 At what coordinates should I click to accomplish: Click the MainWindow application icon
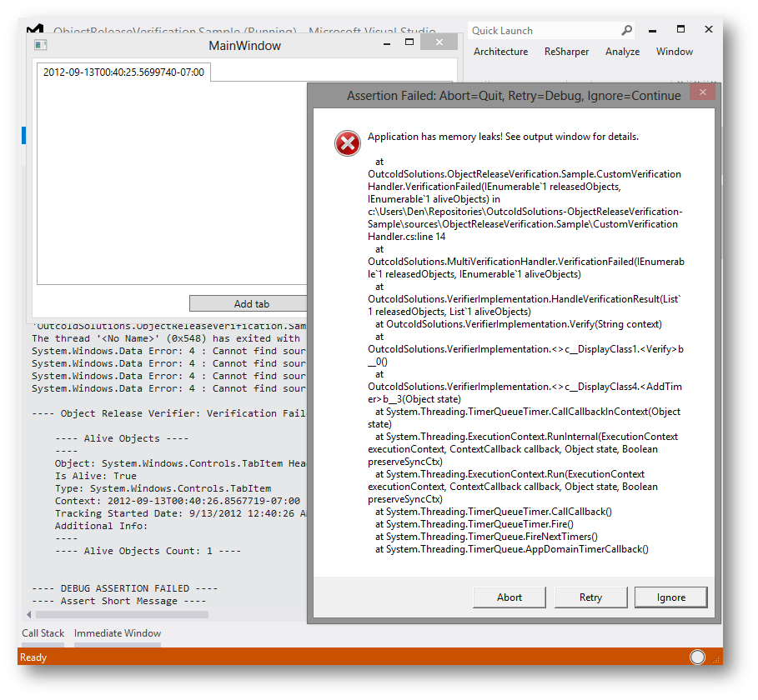click(x=41, y=45)
